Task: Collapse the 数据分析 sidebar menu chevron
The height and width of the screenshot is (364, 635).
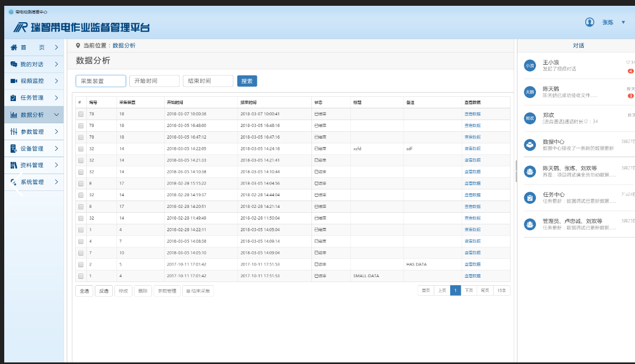Action: click(x=57, y=115)
